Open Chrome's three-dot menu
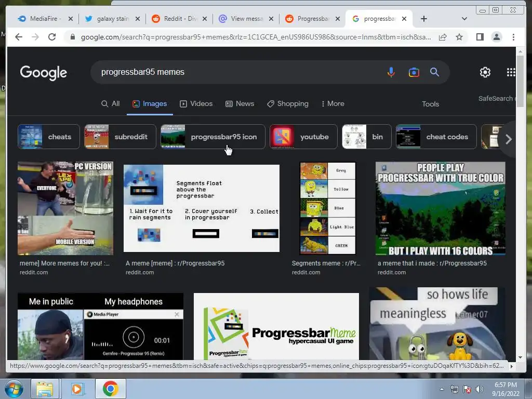Image resolution: width=532 pixels, height=399 pixels. 513,37
